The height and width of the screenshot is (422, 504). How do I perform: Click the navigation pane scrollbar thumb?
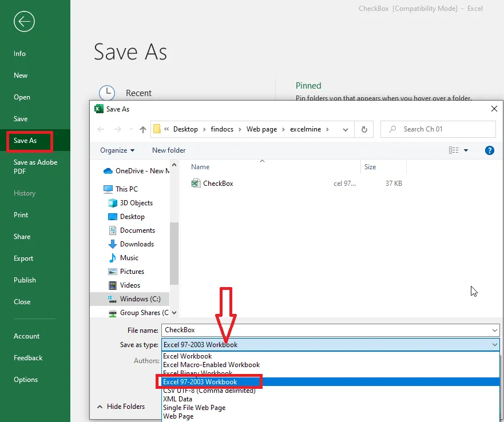coord(174,253)
